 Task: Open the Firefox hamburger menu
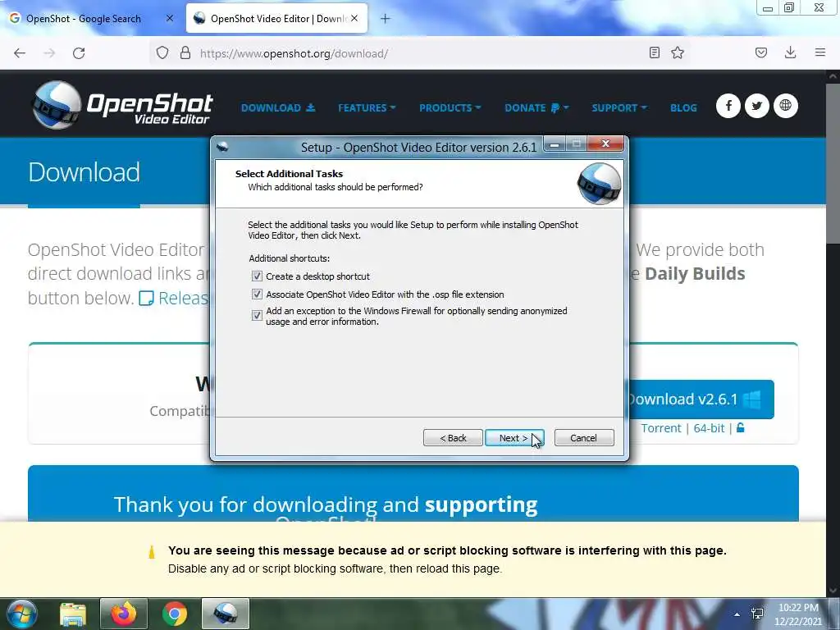(820, 52)
